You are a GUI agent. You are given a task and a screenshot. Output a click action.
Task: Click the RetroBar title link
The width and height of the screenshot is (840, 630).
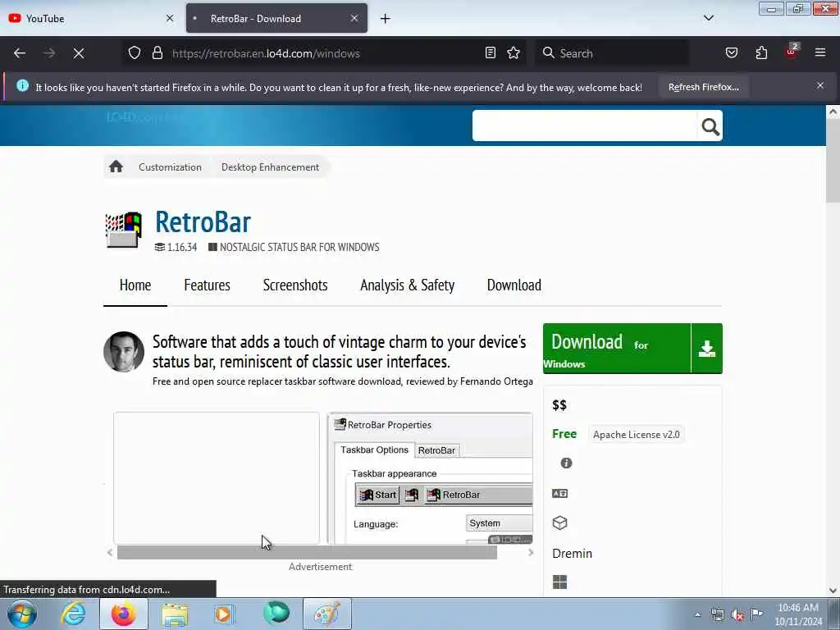point(203,221)
